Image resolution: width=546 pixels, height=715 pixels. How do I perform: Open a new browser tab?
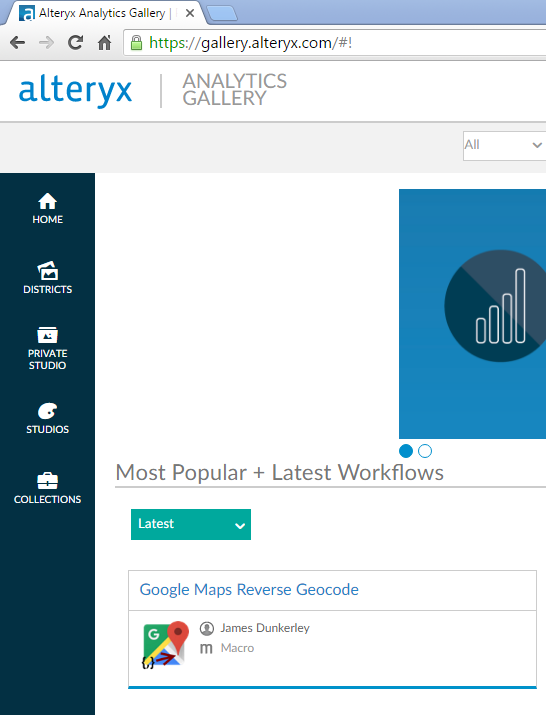(x=222, y=13)
